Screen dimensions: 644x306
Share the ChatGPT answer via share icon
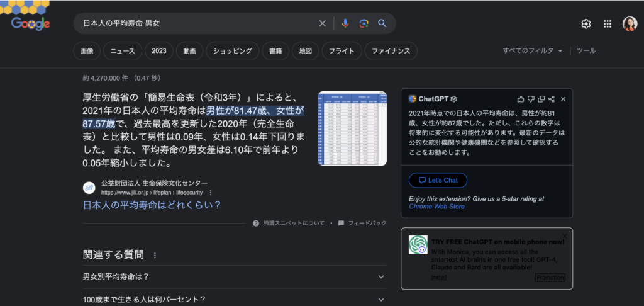point(552,99)
